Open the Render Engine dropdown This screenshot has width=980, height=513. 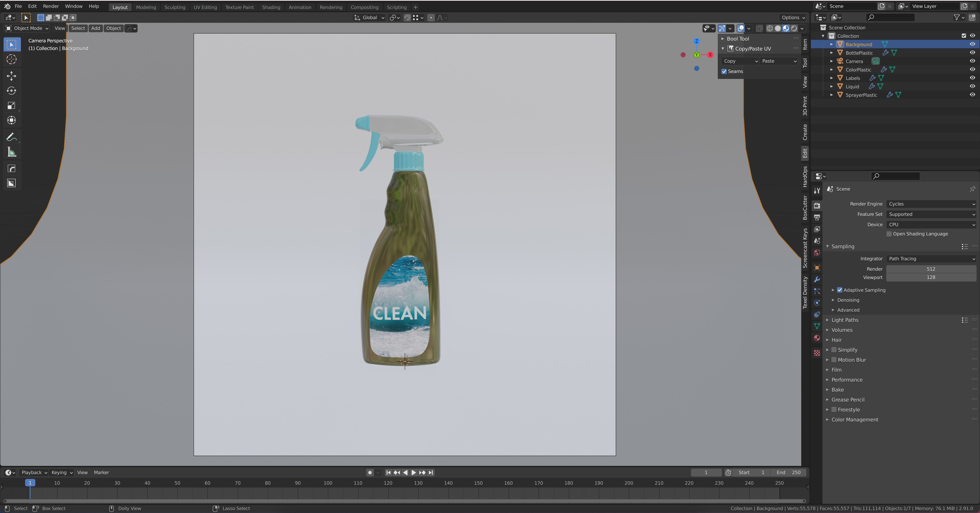point(931,204)
